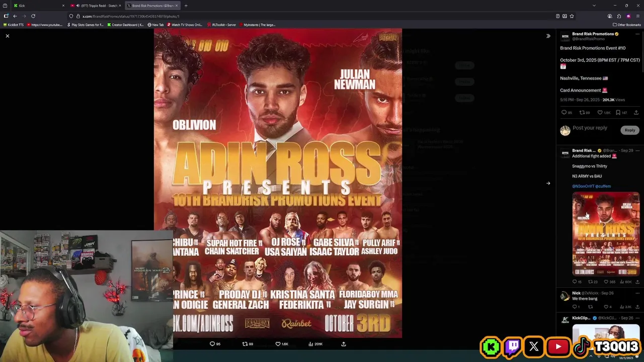Repost Nick's reply 'We there bang'
The width and height of the screenshot is (644, 362).
[591, 307]
